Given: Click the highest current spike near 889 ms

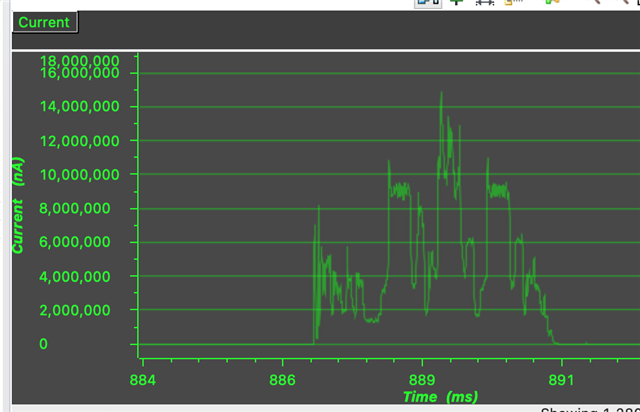Looking at the screenshot, I should (x=441, y=94).
